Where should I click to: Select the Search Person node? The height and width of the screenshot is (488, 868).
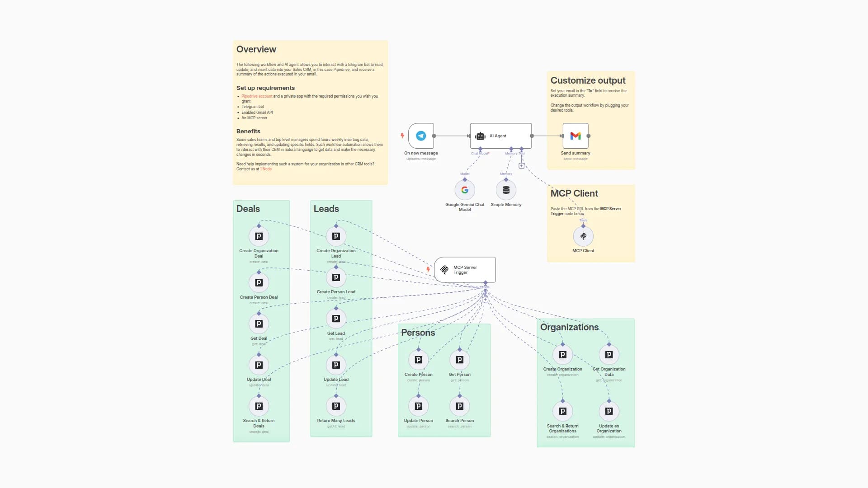(459, 406)
